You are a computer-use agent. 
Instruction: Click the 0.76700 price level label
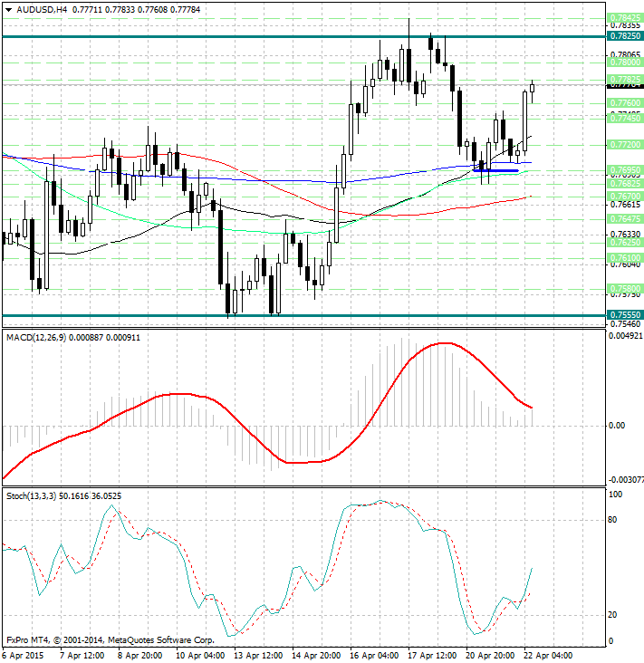point(625,197)
